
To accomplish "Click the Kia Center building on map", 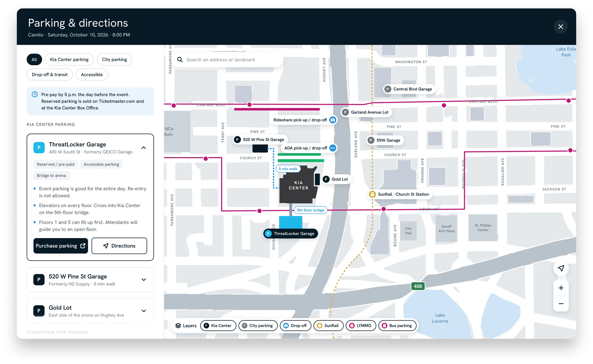I will click(x=298, y=185).
